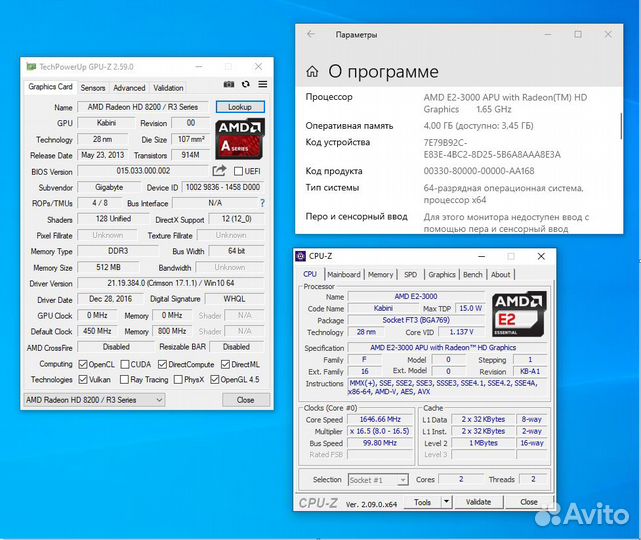Click the BIOS export share icon
The height and width of the screenshot is (540, 641).
click(219, 171)
